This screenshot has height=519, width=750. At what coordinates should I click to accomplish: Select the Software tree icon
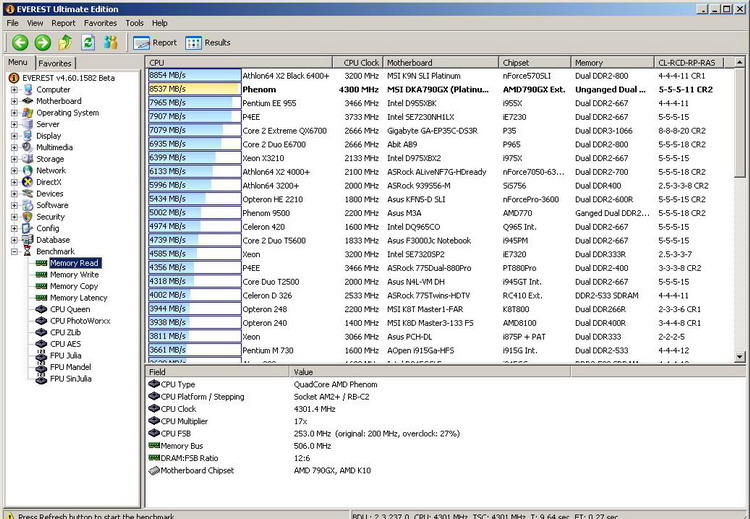(x=28, y=205)
